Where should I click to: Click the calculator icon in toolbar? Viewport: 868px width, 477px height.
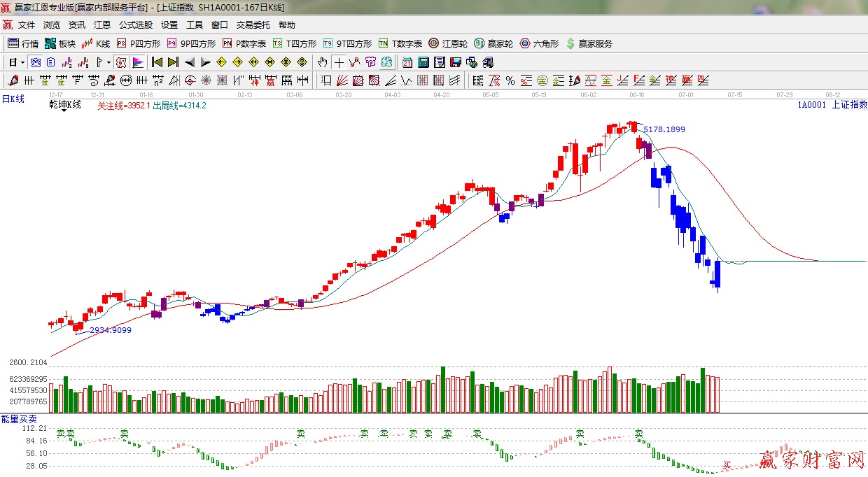coord(423,62)
